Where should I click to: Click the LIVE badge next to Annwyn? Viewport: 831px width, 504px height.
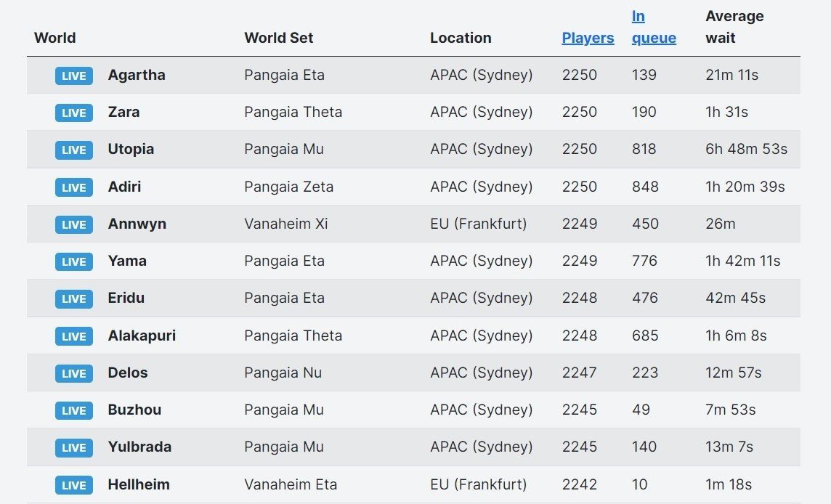pos(74,224)
